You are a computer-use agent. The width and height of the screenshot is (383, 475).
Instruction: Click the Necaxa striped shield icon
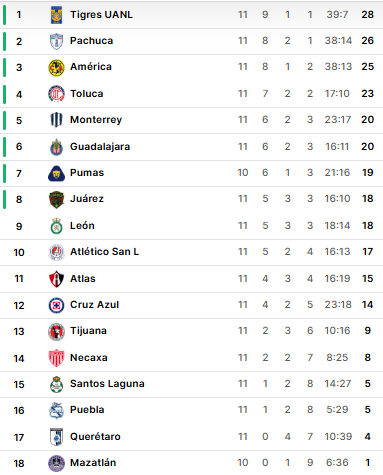pyautogui.click(x=56, y=358)
